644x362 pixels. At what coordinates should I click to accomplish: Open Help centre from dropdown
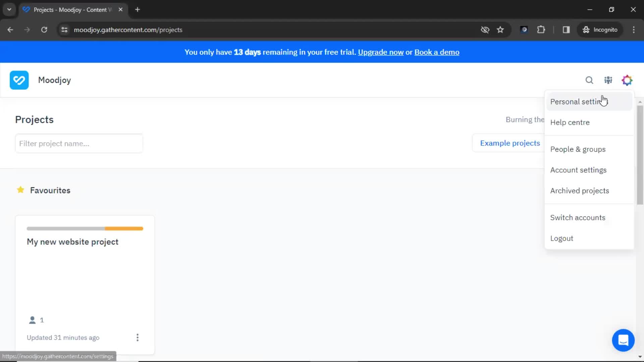(x=570, y=122)
